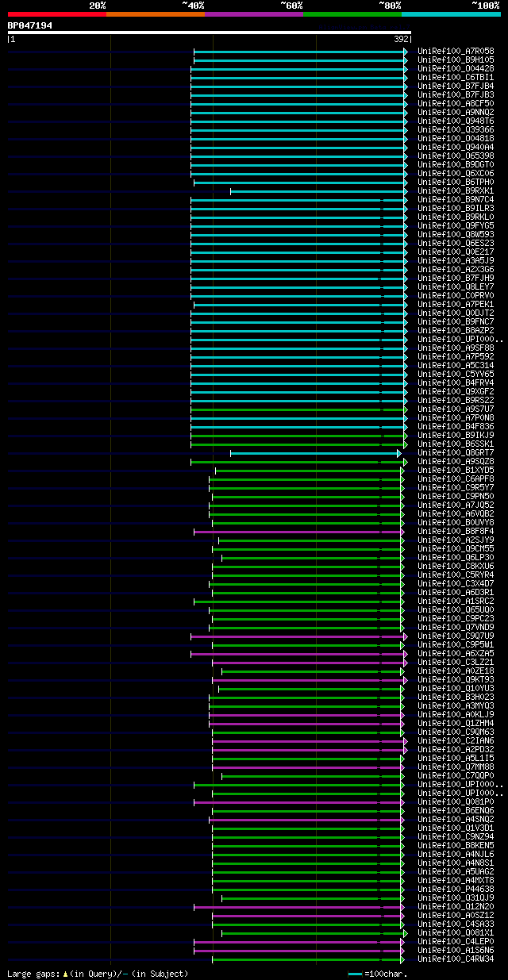Select the UniRef100_Q7VND9 label
The width and height of the screenshot is (508, 980).
456,627
